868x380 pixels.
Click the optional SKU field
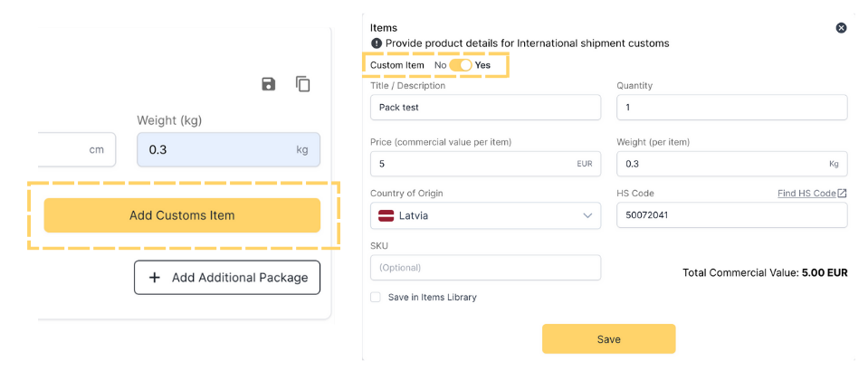pos(485,268)
